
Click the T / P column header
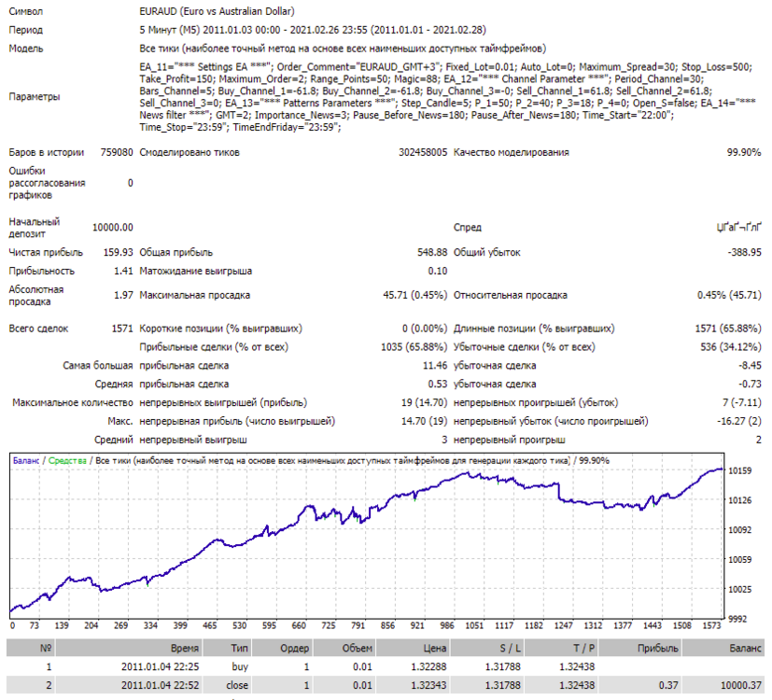561,648
